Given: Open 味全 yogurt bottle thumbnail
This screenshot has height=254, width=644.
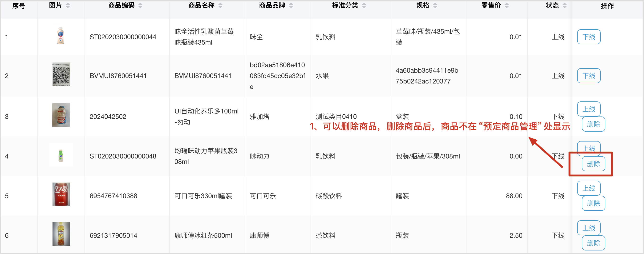Looking at the screenshot, I should 61,36.
